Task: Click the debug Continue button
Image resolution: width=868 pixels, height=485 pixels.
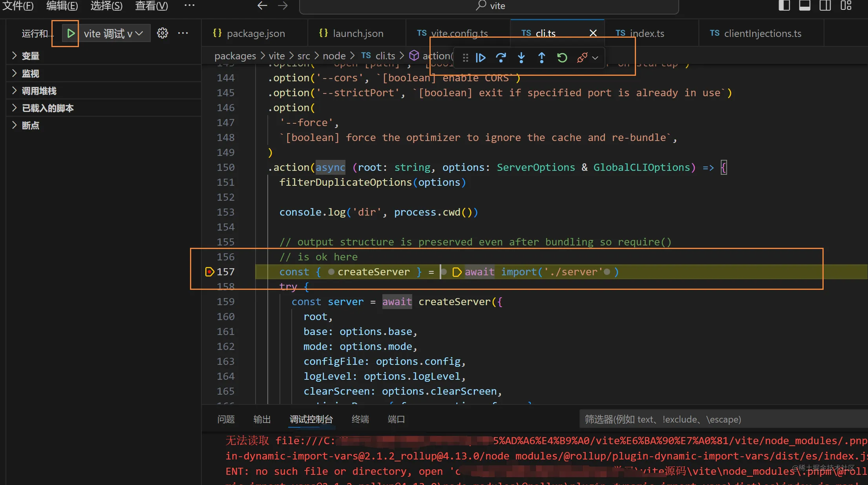Action: pyautogui.click(x=481, y=58)
